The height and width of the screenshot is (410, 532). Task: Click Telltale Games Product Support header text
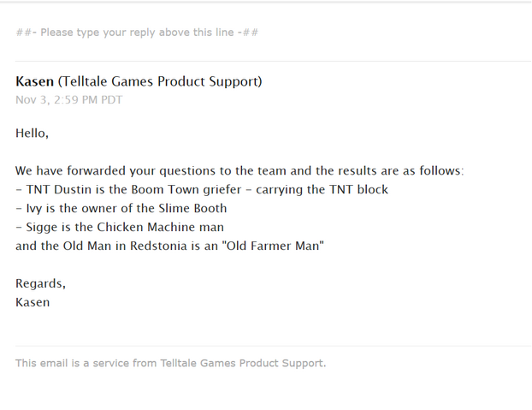[x=160, y=81]
